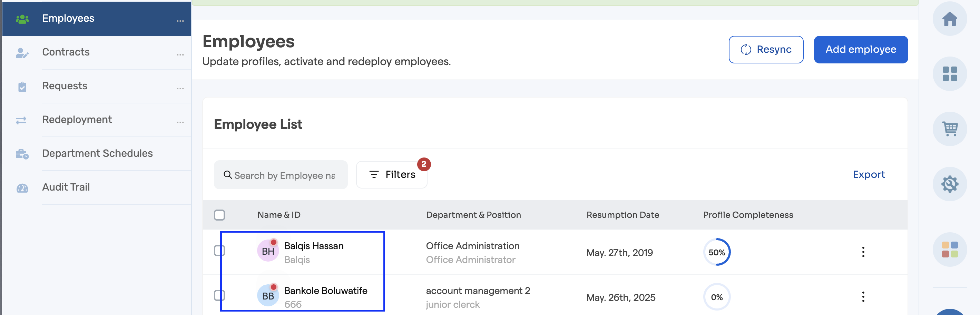Click the BB avatar for Bankole Boluwatife
The width and height of the screenshot is (980, 315).
(268, 296)
